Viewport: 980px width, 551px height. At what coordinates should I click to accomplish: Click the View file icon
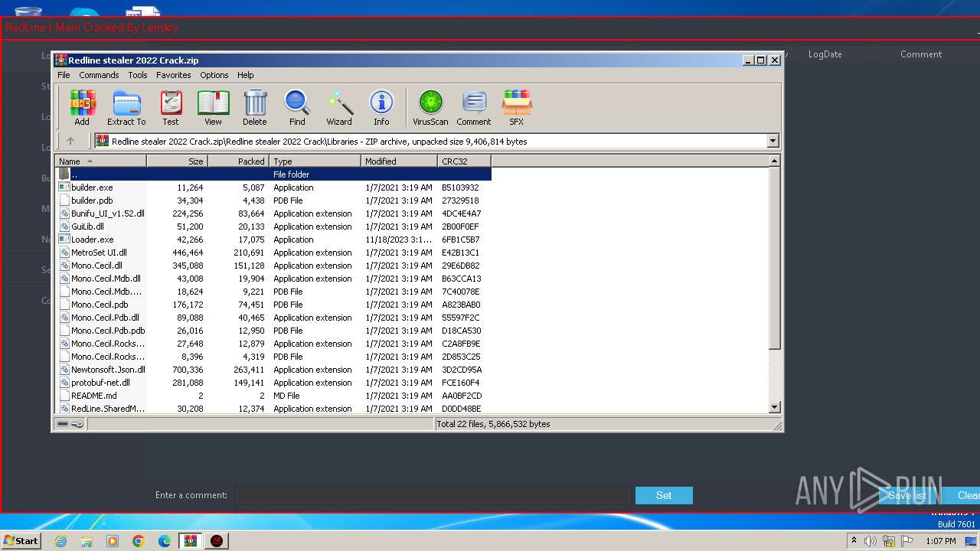[x=213, y=107]
